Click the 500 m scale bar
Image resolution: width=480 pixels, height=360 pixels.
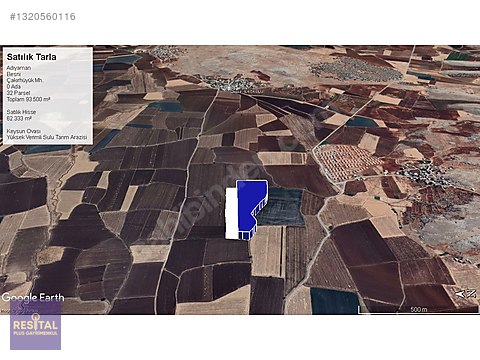(418, 310)
